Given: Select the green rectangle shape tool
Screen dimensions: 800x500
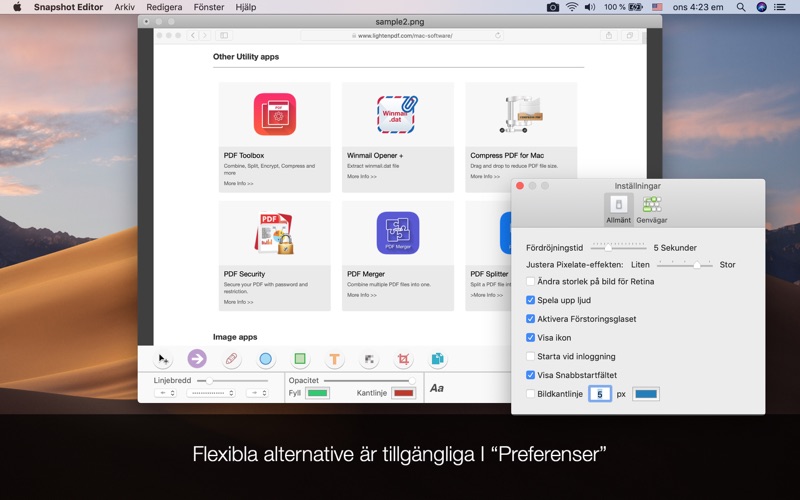Looking at the screenshot, I should (300, 359).
